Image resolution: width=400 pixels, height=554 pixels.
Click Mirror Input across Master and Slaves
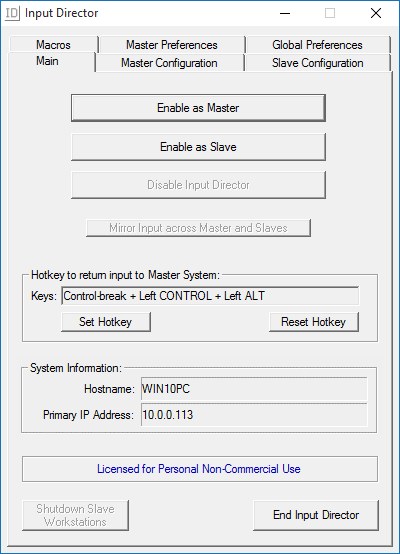point(198,228)
